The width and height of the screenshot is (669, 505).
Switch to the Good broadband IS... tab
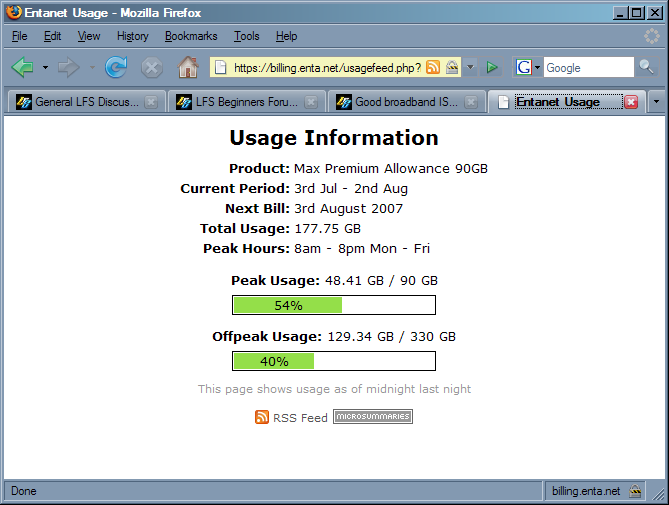406,102
